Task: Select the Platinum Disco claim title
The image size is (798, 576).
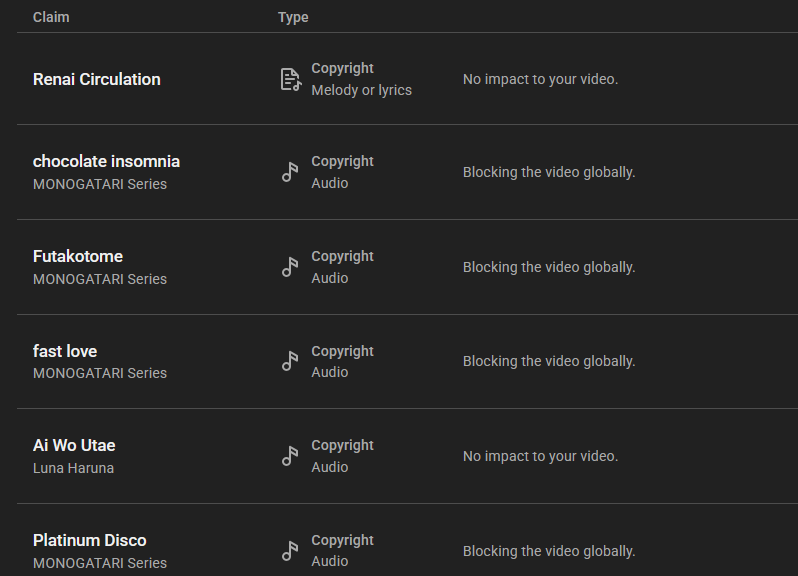Action: (x=90, y=540)
